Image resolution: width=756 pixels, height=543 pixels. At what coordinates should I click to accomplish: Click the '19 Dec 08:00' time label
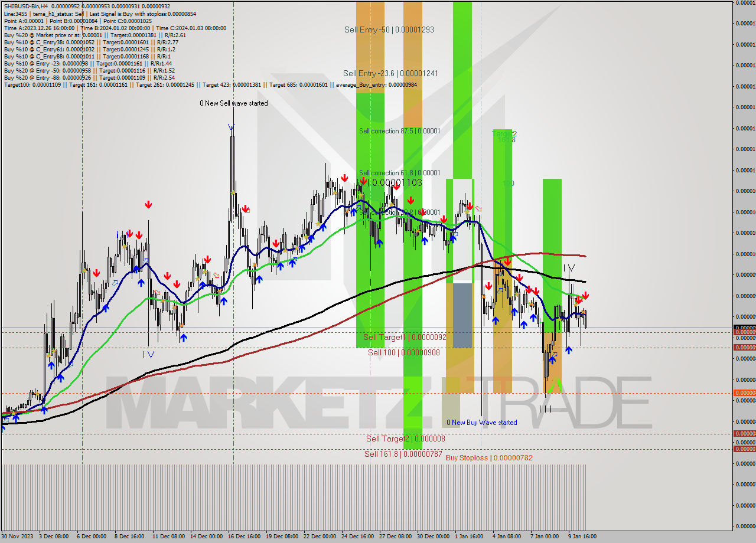(282, 537)
